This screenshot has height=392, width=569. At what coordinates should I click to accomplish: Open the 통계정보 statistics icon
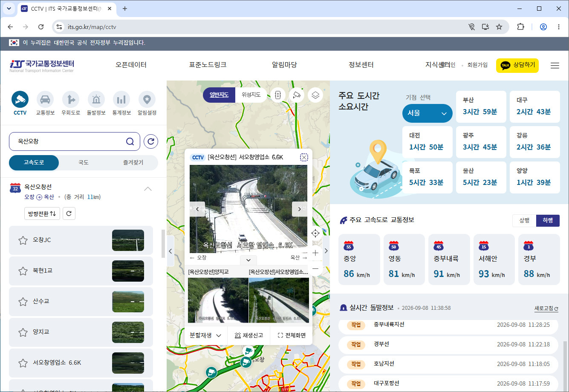[121, 103]
